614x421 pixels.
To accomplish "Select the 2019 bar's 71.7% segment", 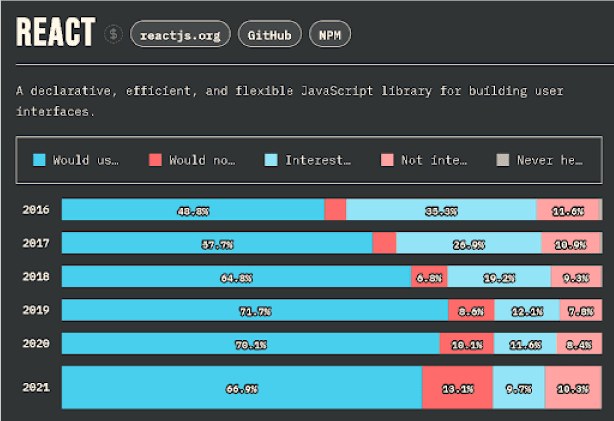I will click(x=255, y=311).
